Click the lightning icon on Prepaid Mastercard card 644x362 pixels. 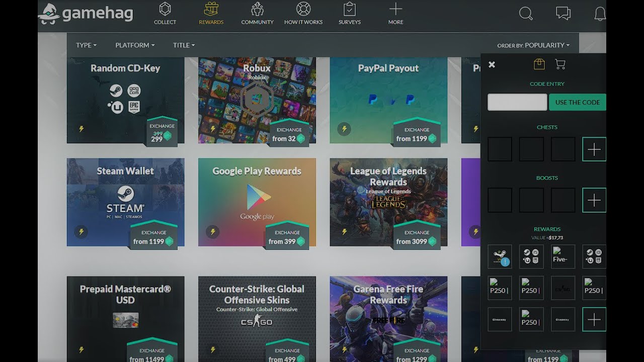click(81, 349)
